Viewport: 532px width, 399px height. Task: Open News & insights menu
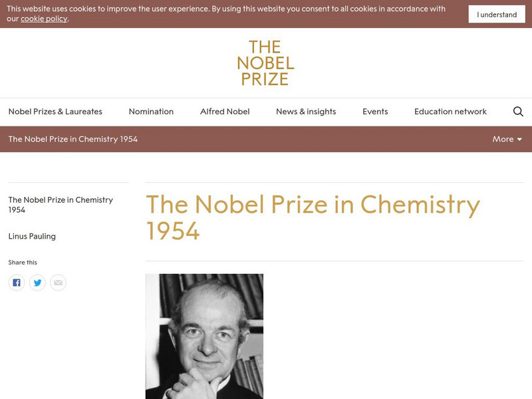click(306, 112)
